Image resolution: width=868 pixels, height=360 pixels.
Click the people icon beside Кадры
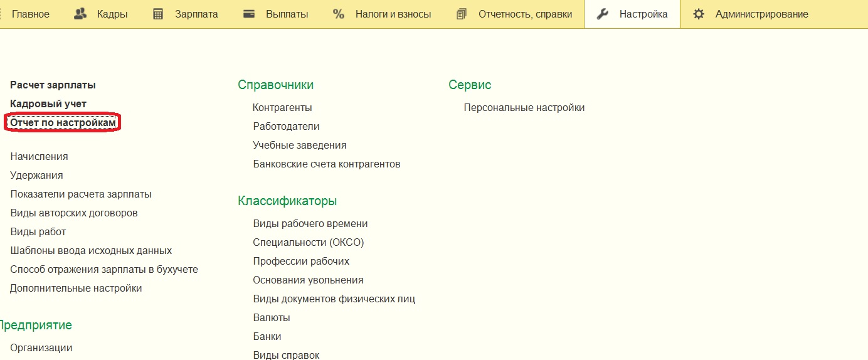click(80, 14)
